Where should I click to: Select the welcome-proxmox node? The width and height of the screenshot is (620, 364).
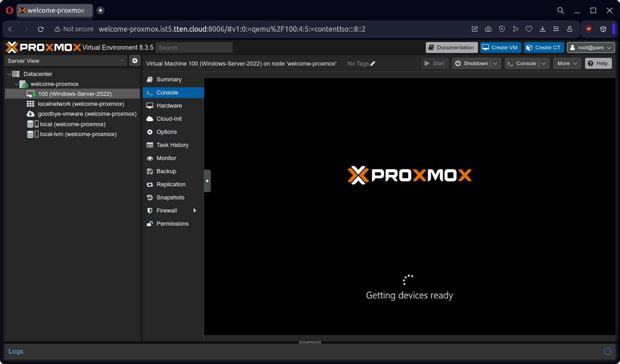click(55, 84)
